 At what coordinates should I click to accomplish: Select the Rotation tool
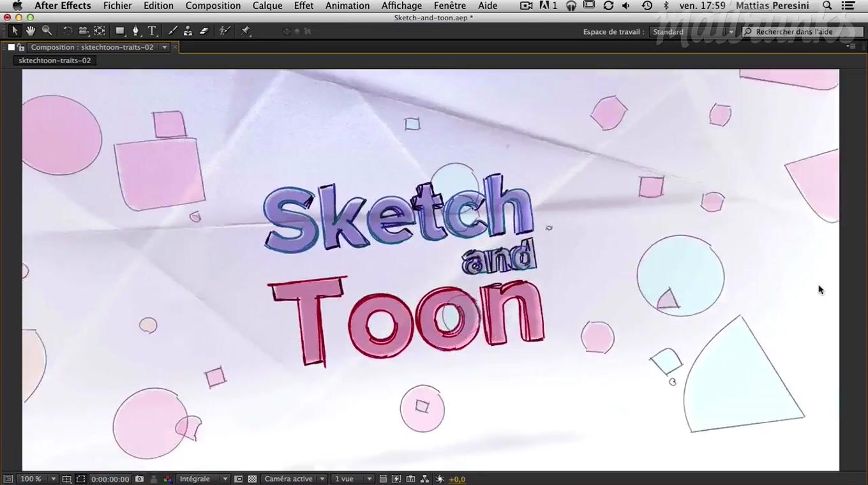pyautogui.click(x=67, y=31)
